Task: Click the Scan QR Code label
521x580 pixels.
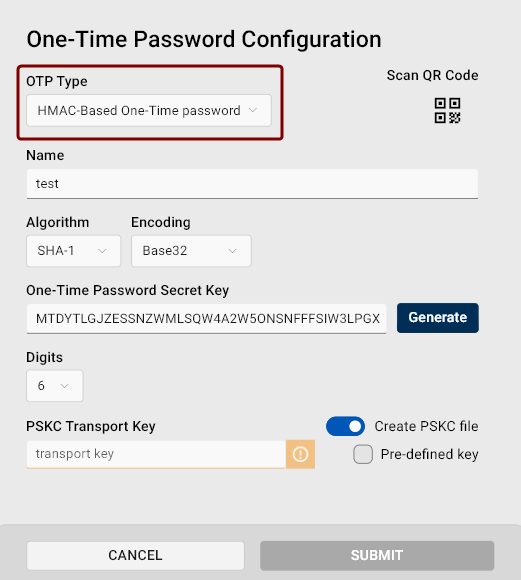Action: (x=433, y=75)
